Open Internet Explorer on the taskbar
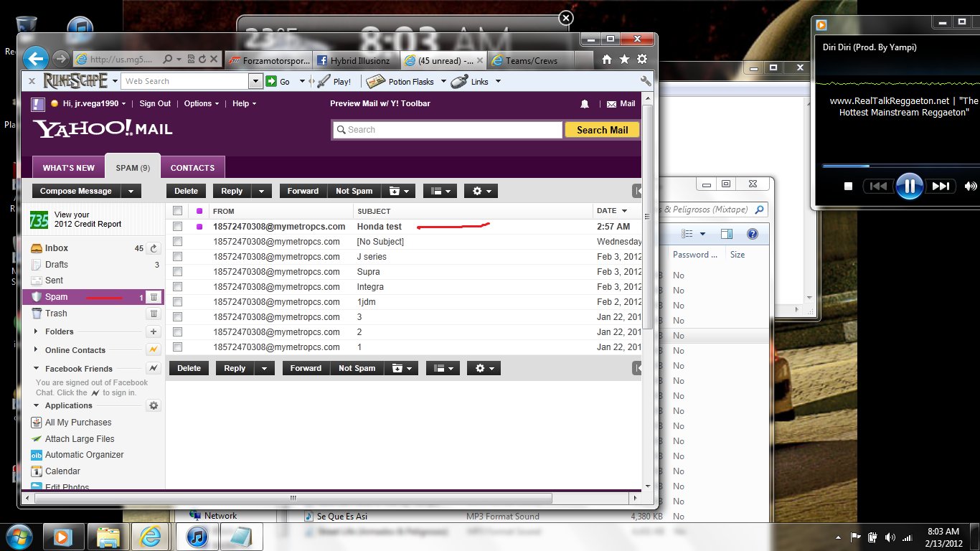 click(x=151, y=537)
